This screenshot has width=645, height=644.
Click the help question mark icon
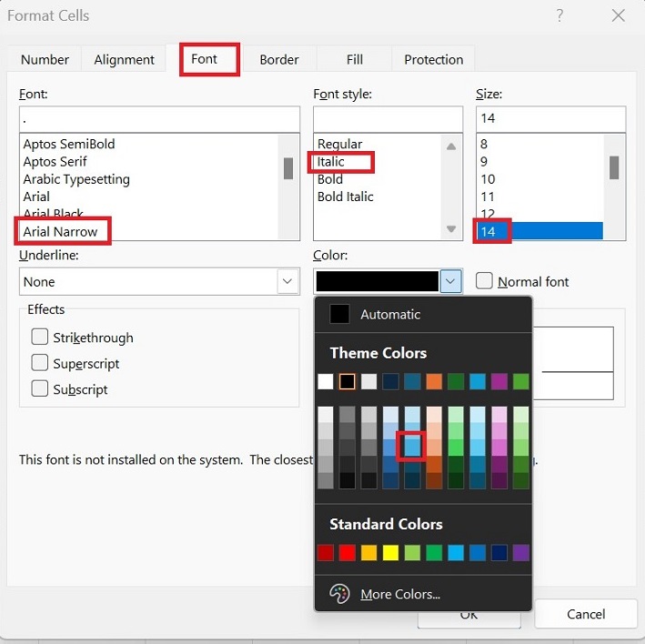559,15
